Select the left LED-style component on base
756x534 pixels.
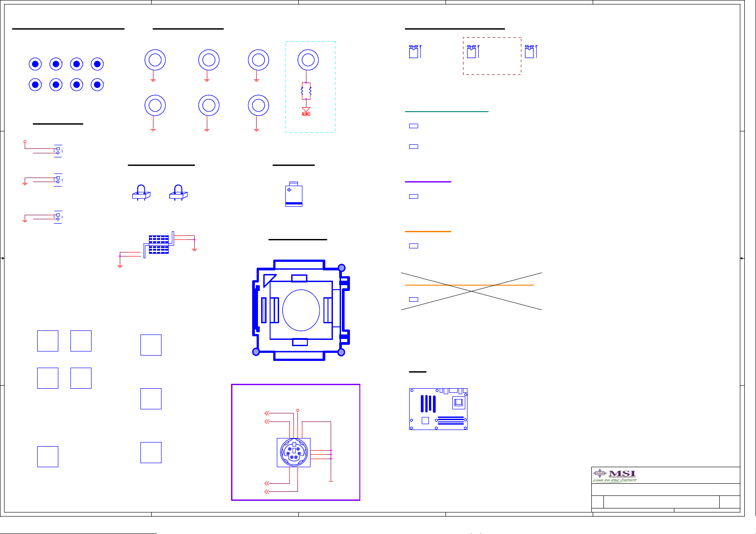click(x=141, y=192)
